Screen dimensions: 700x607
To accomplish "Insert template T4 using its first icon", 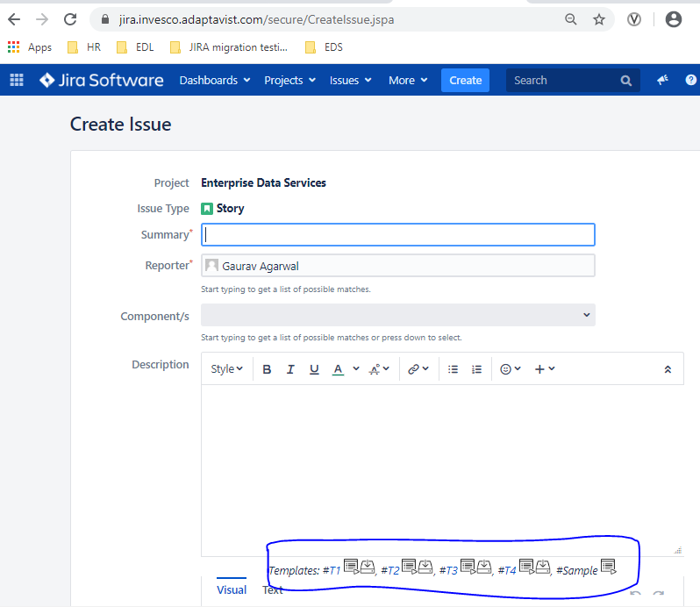I will [527, 567].
